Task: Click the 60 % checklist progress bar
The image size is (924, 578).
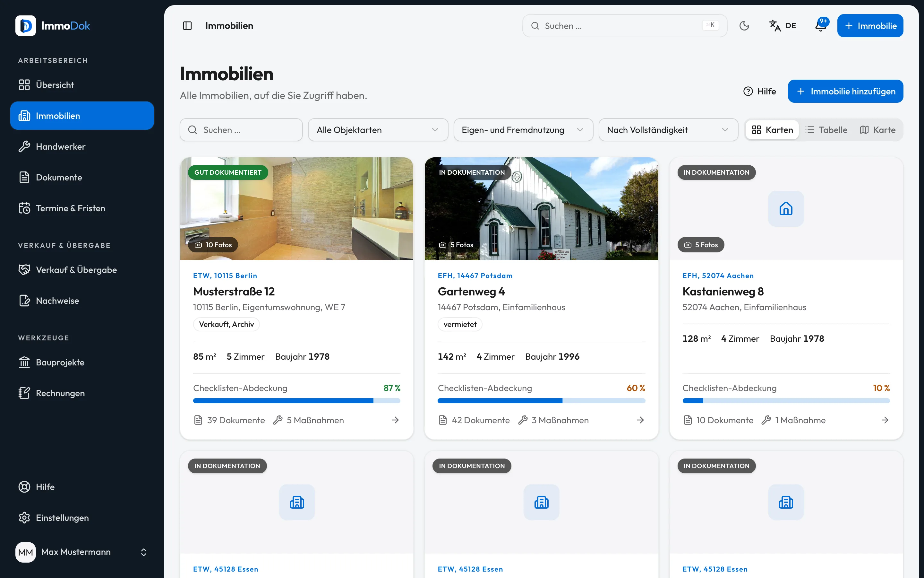Action: 542,401
